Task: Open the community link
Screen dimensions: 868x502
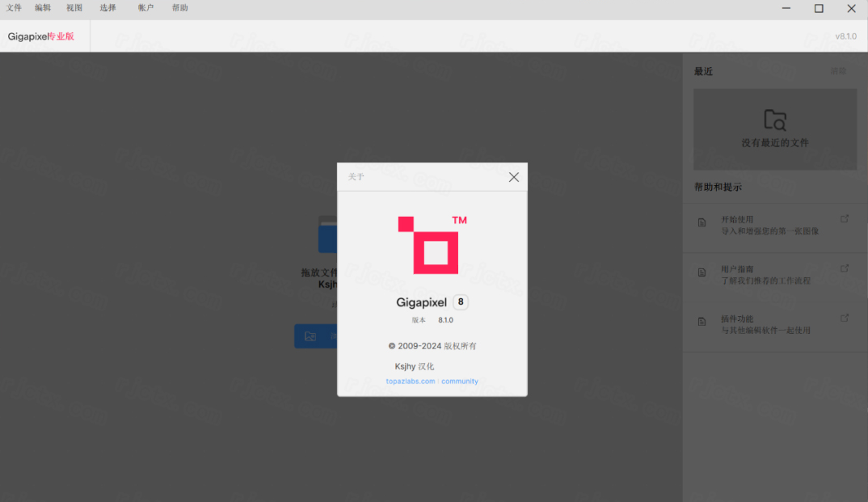Action: [x=460, y=382]
